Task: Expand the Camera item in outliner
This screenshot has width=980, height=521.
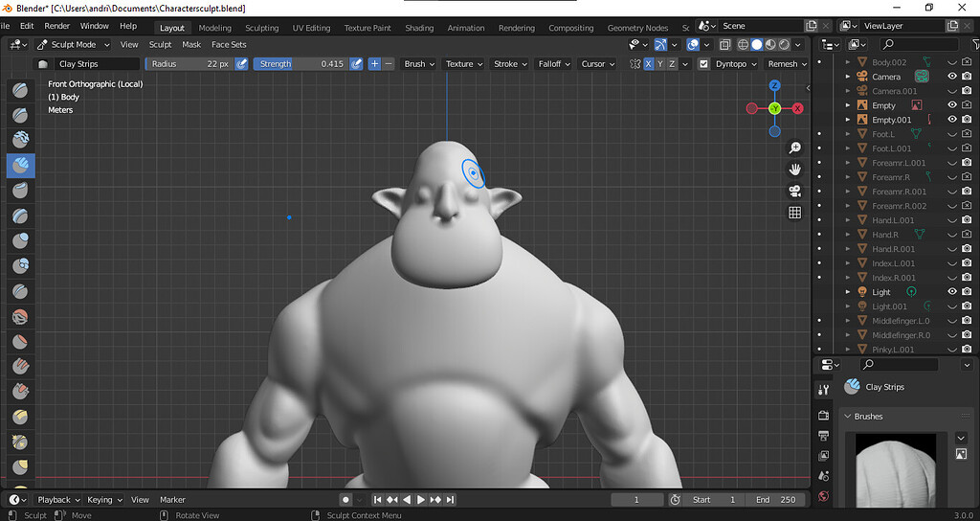Action: pyautogui.click(x=848, y=77)
